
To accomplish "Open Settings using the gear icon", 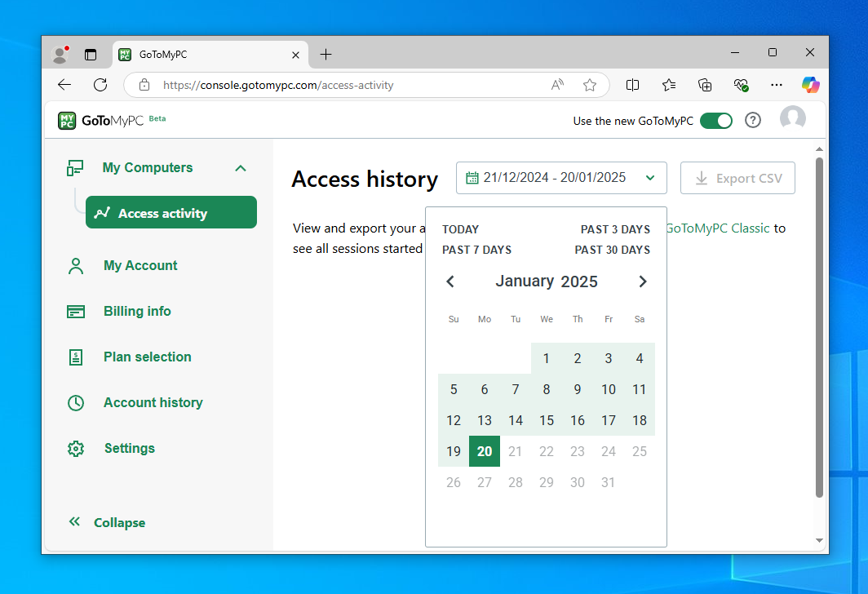I will pos(75,448).
